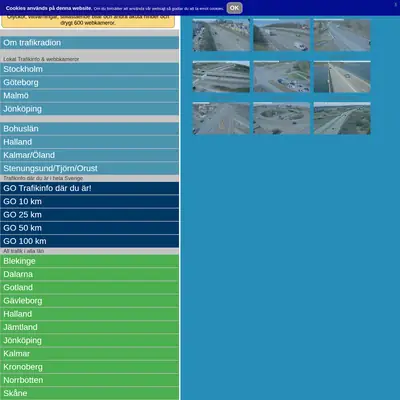Click GO Trafikinfo där du är!
Screen dimensions: 400x400
pos(89,188)
